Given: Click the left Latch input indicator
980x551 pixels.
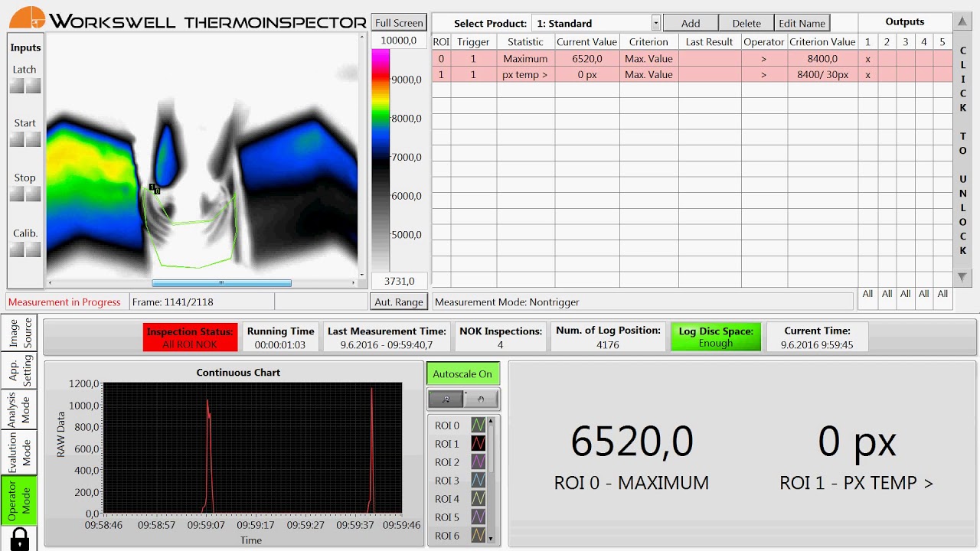Looking at the screenshot, I should point(17,86).
